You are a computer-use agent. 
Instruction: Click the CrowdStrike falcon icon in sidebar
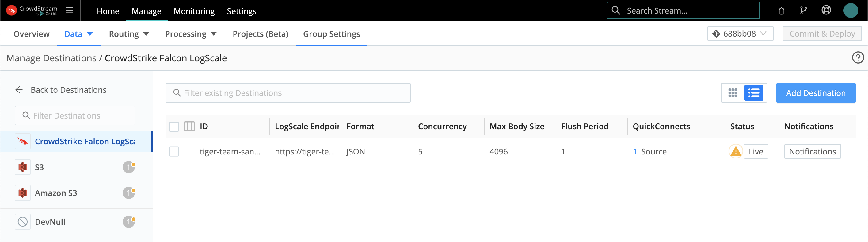[23, 141]
